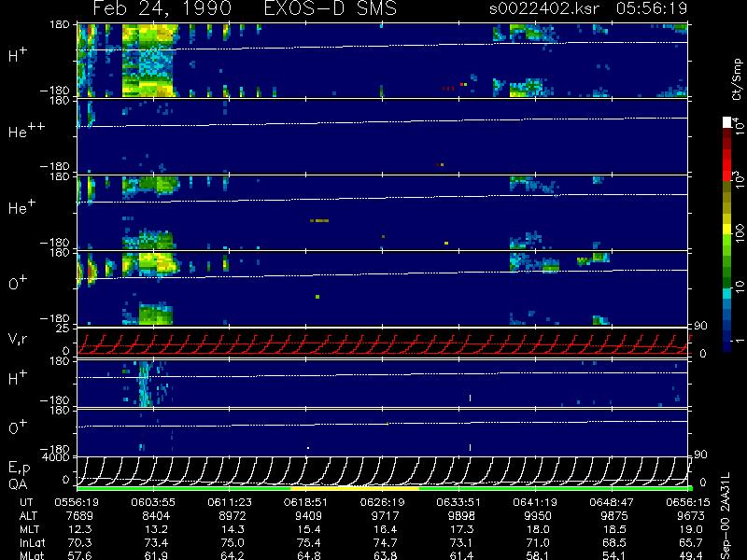Image resolution: width=747 pixels, height=560 pixels.
Task: Click MLT value '14.3'
Action: [x=233, y=529]
